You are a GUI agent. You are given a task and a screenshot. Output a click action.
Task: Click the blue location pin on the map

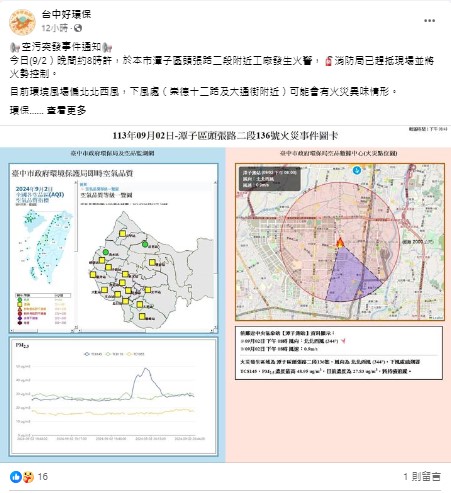point(357,170)
